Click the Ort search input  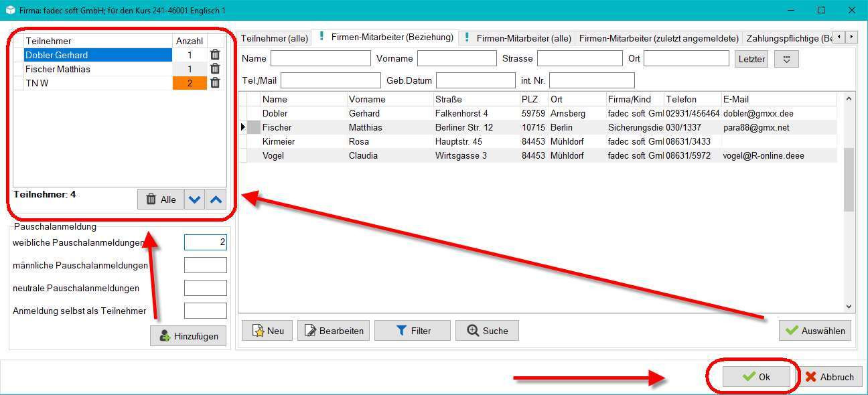pyautogui.click(x=686, y=58)
